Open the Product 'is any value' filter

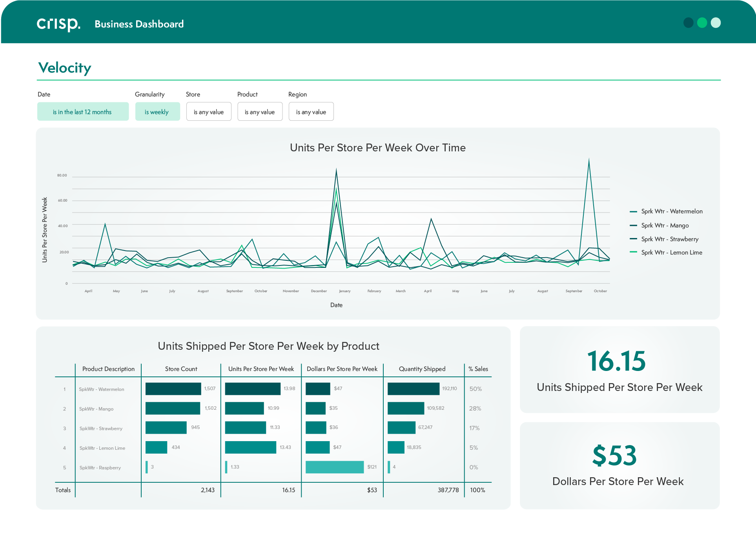point(260,112)
